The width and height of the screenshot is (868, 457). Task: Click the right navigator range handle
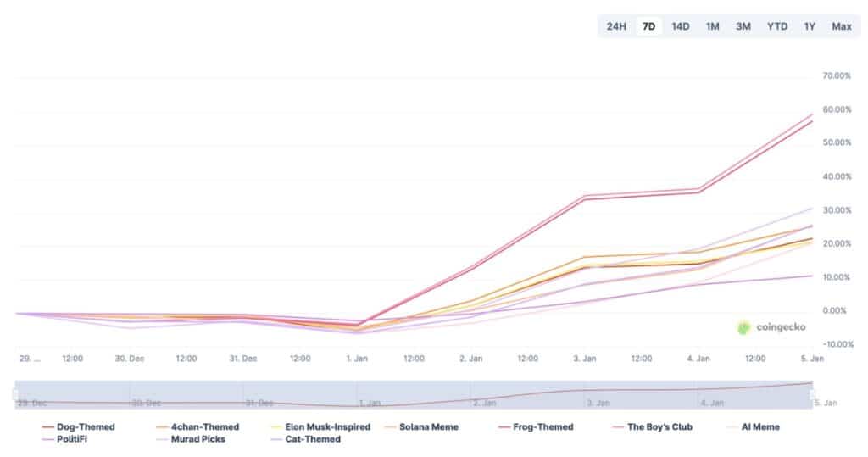click(812, 394)
